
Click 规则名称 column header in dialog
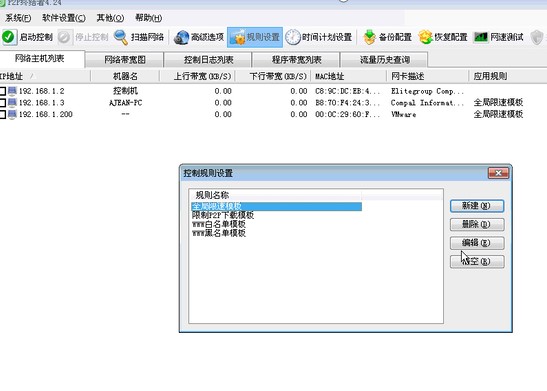[275, 195]
